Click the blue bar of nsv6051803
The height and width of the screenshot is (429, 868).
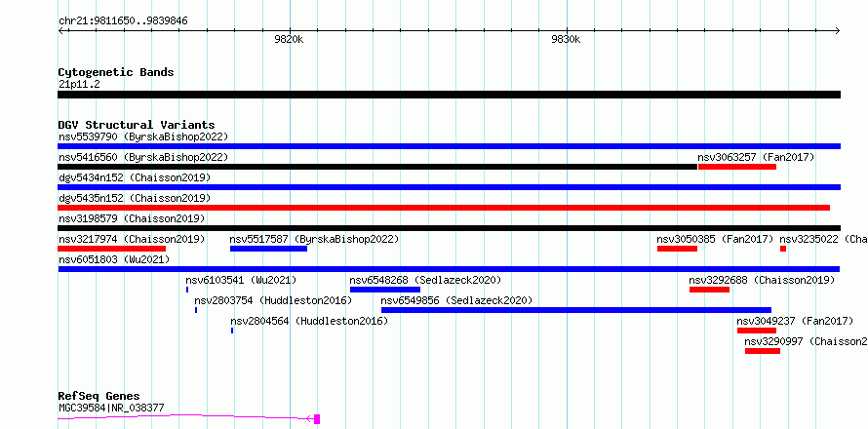click(449, 269)
